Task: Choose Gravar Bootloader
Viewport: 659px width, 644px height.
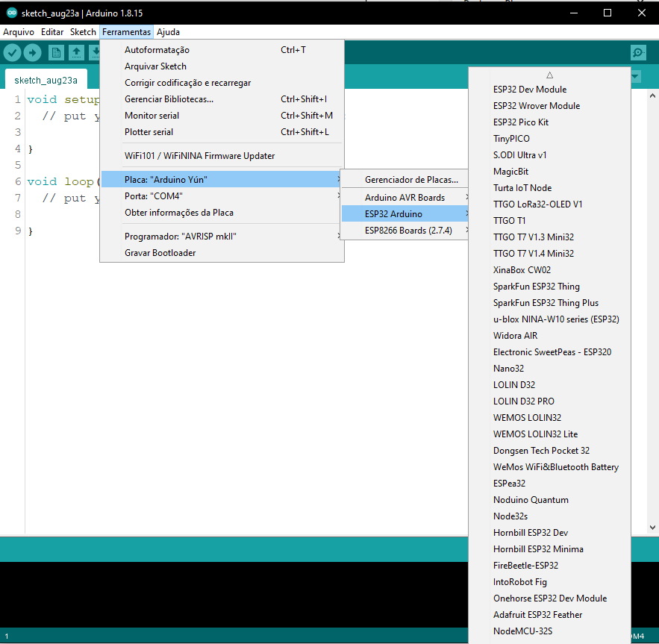Action: click(222, 253)
